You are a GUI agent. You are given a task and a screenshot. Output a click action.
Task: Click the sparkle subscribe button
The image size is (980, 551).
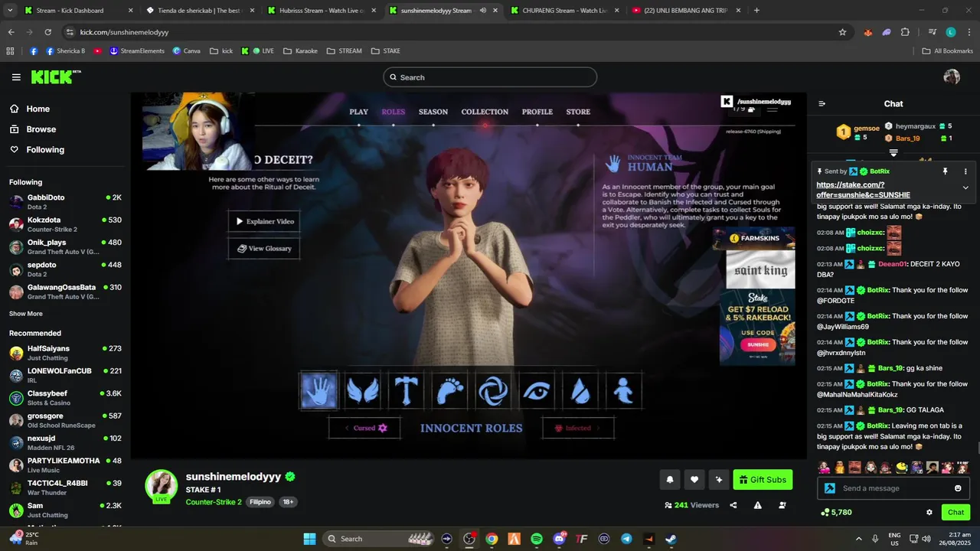[718, 480]
